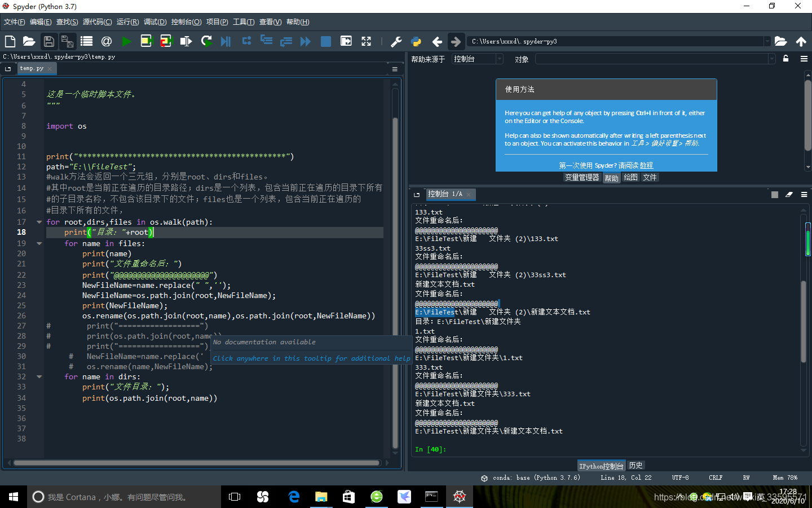Switch to the 历史 tab
The image size is (812, 508).
(636, 466)
